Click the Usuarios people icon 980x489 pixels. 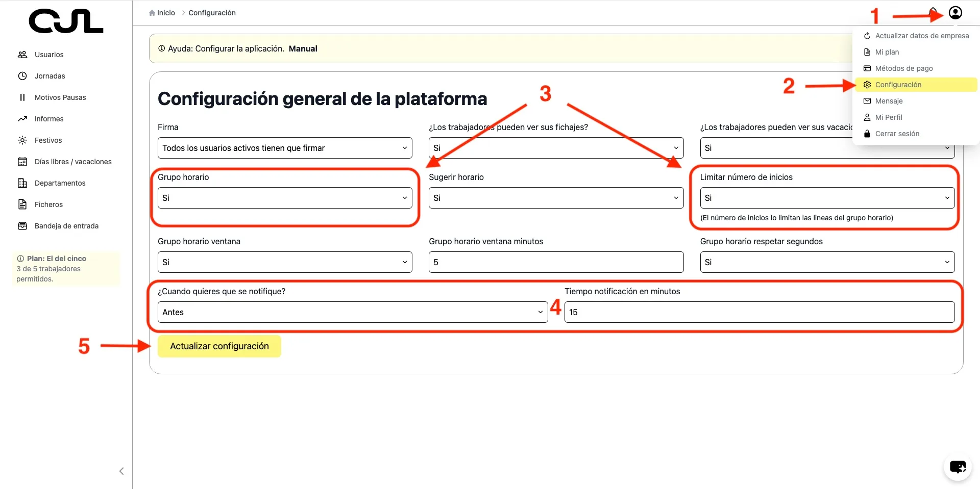point(22,55)
